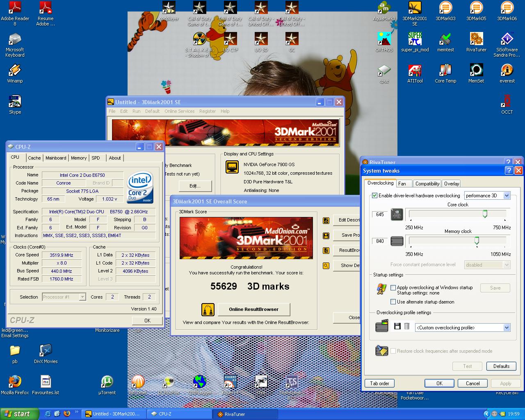
Task: Open the Memory tab in CPU-Z
Action: (x=79, y=158)
